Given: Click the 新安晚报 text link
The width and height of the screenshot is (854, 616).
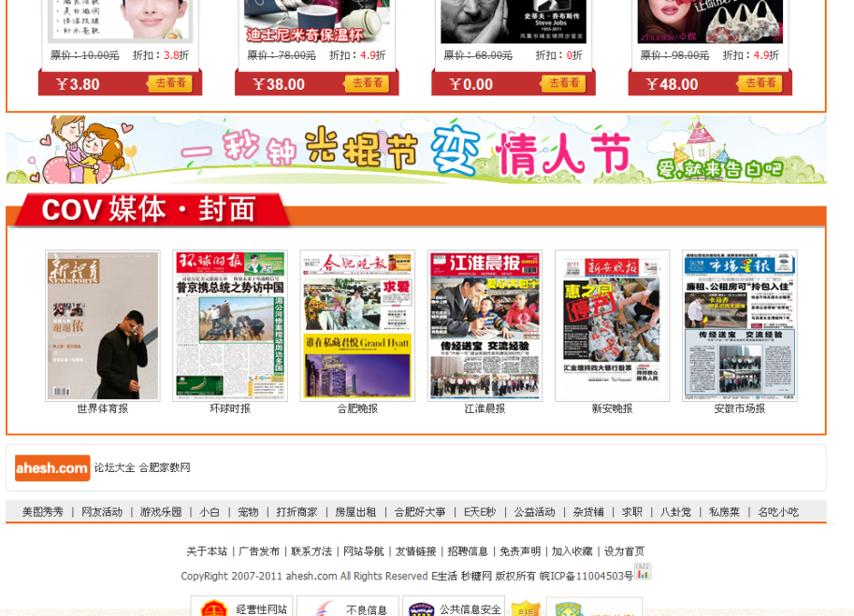Looking at the screenshot, I should coord(612,408).
